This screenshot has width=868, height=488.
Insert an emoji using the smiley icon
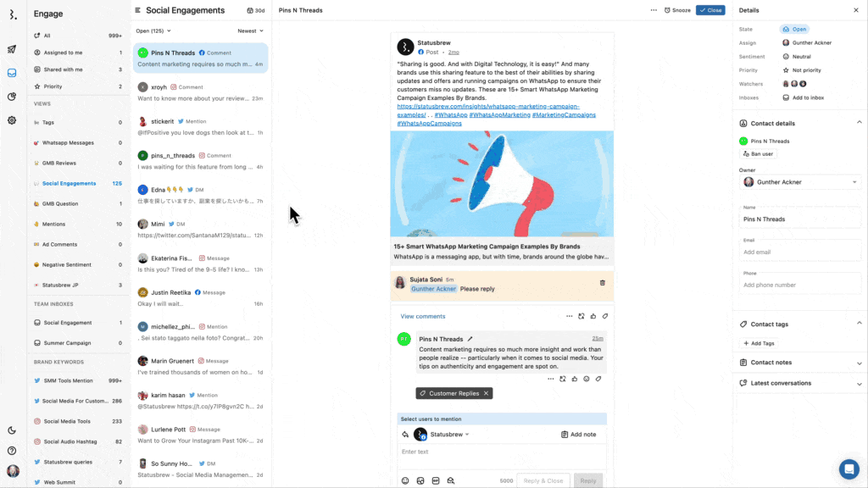tap(405, 480)
